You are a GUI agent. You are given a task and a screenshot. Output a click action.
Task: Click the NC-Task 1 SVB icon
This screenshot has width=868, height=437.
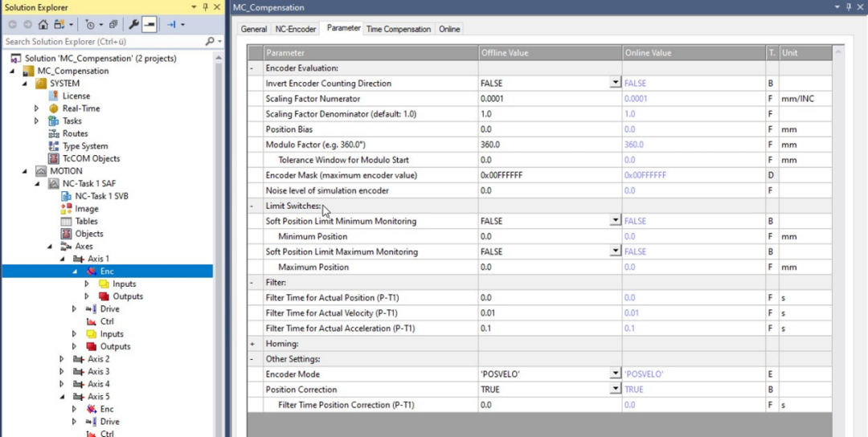(x=67, y=196)
